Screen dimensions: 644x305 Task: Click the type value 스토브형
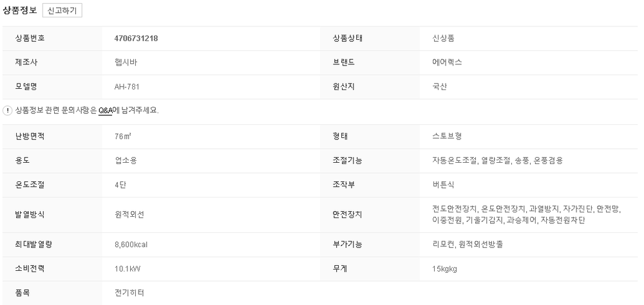coord(448,136)
